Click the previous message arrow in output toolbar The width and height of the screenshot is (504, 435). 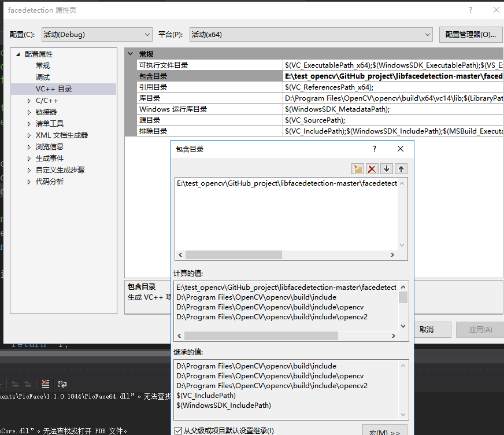point(16,384)
